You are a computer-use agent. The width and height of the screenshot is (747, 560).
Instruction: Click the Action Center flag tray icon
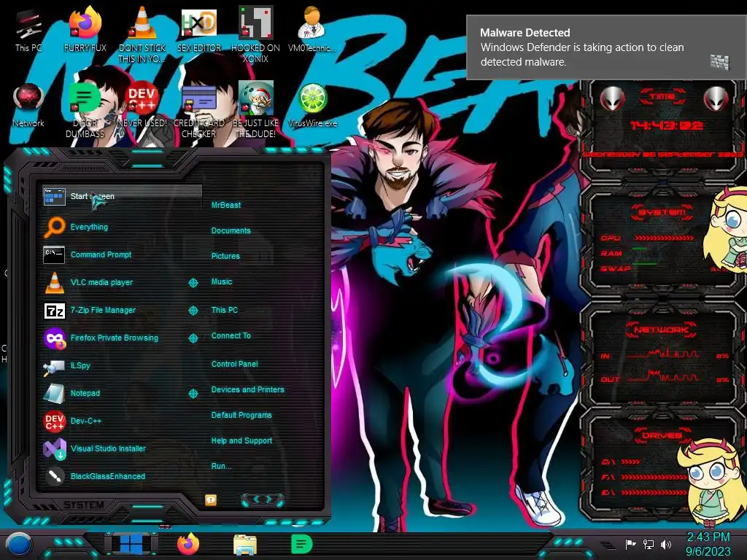pos(630,544)
